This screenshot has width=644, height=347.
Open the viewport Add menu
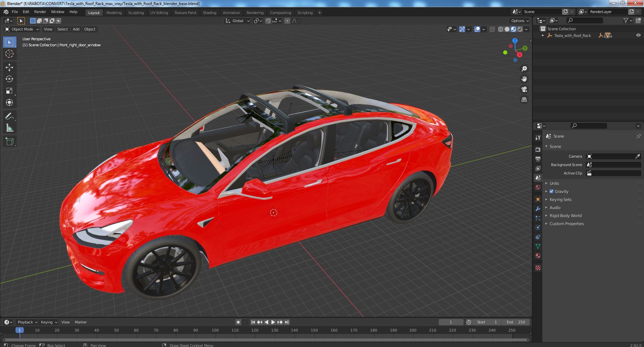tap(76, 29)
